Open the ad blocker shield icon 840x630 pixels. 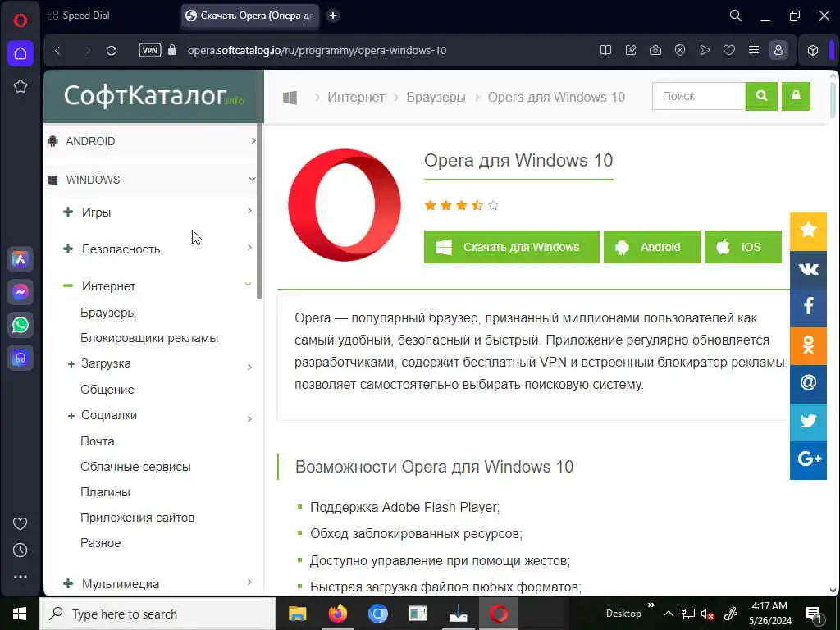pyautogui.click(x=680, y=50)
